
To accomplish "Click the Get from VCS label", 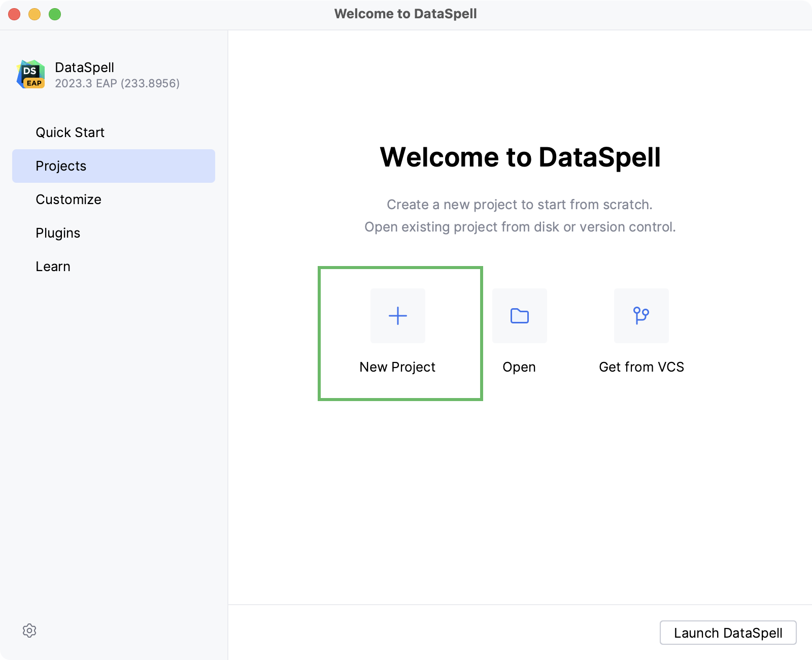I will 641,367.
